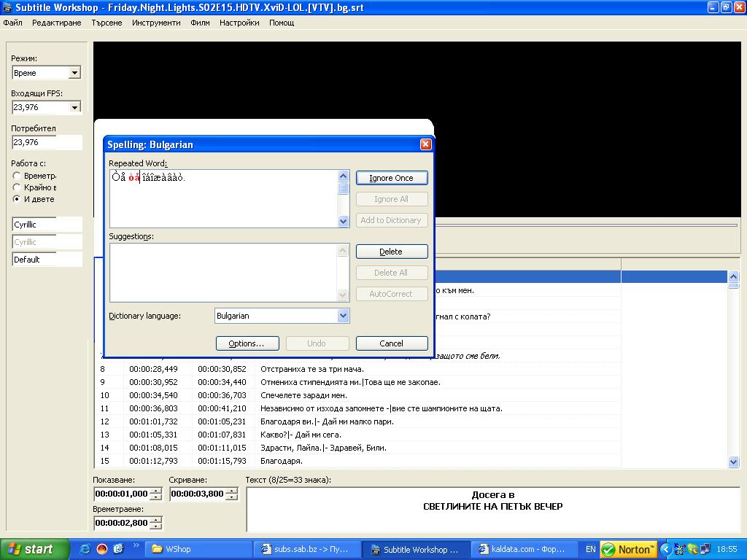Open the Файл menu
The width and height of the screenshot is (747, 560).
12,23
